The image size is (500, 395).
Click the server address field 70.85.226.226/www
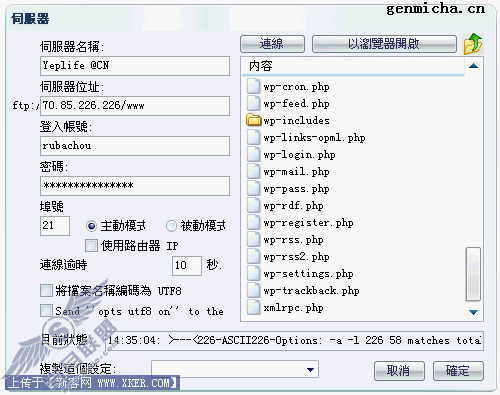point(135,106)
